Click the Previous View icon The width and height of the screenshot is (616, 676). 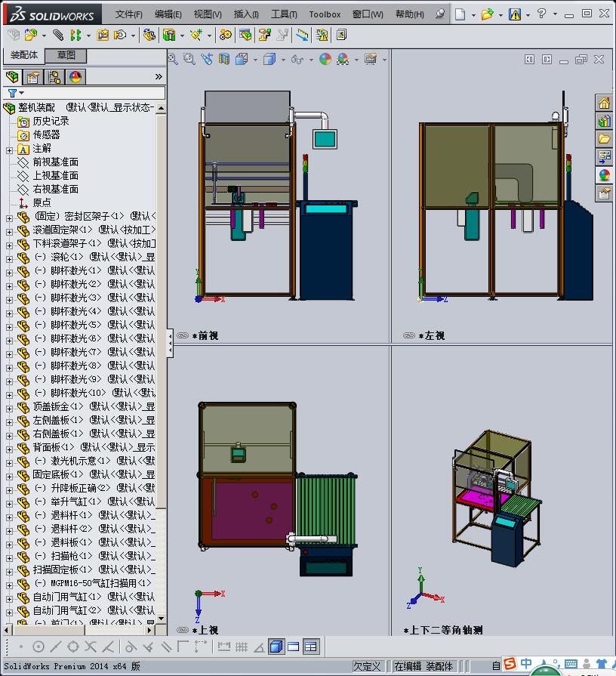(206, 59)
